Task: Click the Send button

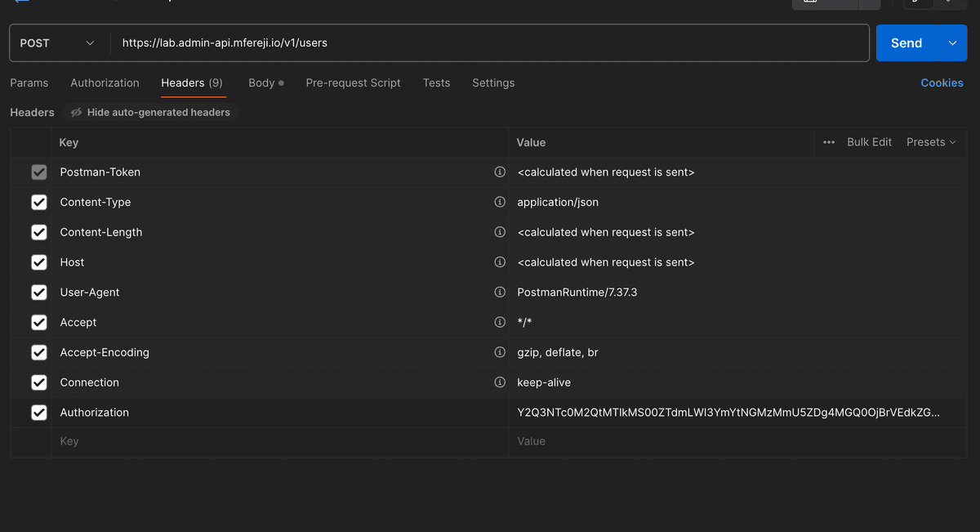Action: (x=906, y=42)
